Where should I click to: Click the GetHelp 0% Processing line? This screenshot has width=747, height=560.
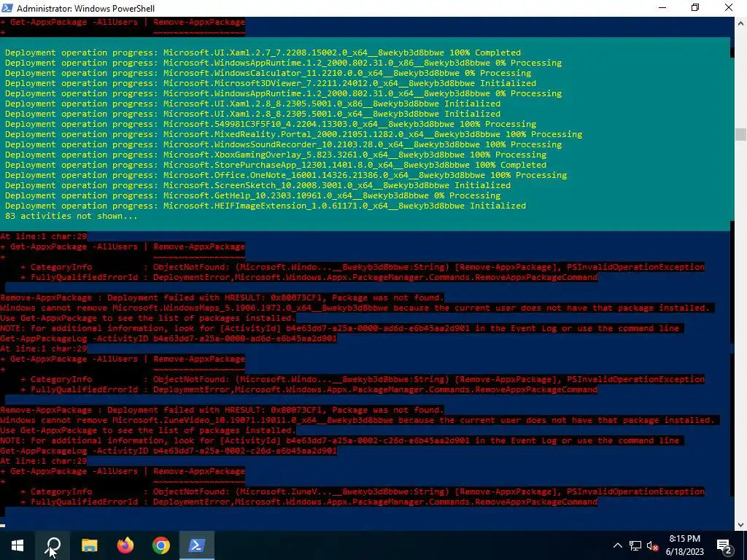[x=252, y=195]
